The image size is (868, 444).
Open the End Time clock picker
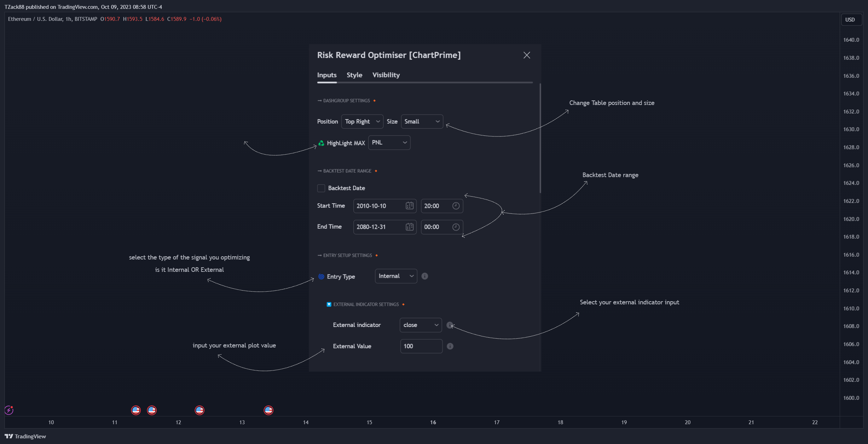point(456,227)
